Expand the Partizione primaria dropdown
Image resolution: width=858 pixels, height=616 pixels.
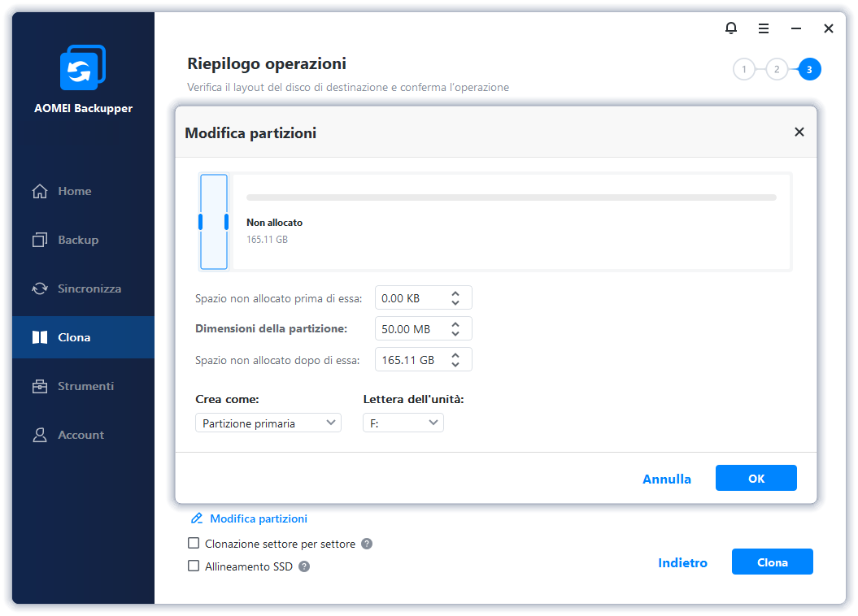268,423
